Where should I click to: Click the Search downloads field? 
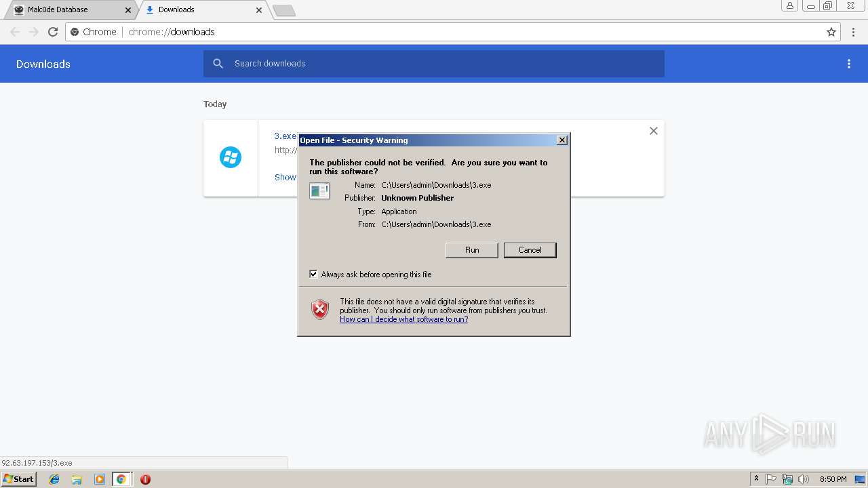click(434, 64)
